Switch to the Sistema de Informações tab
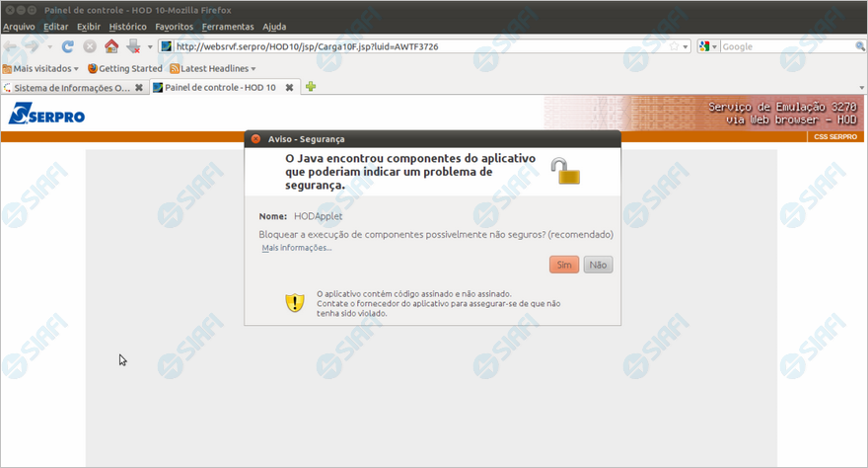Viewport: 868px width, 468px height. coord(71,88)
